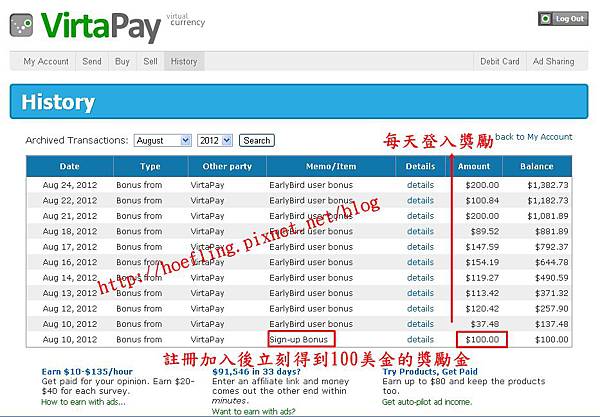The image size is (600, 417).
Task: Switch to the Sell tab
Action: (150, 61)
